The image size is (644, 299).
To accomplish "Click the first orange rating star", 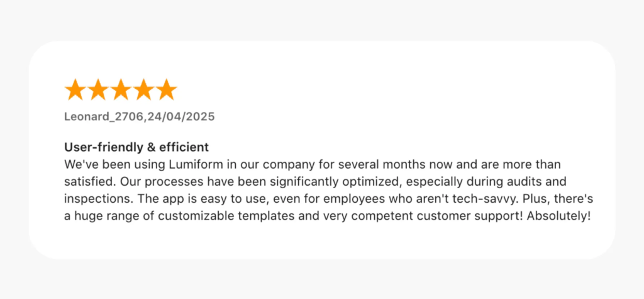I will (x=75, y=90).
